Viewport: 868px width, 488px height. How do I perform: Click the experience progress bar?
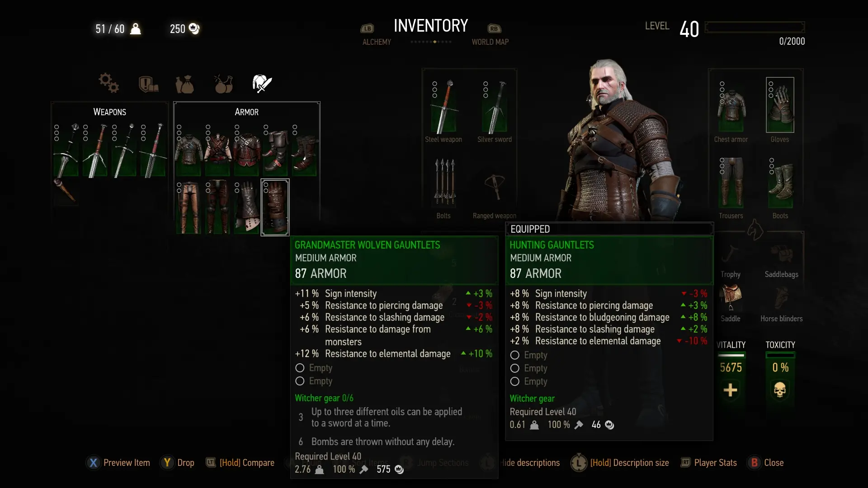[755, 27]
